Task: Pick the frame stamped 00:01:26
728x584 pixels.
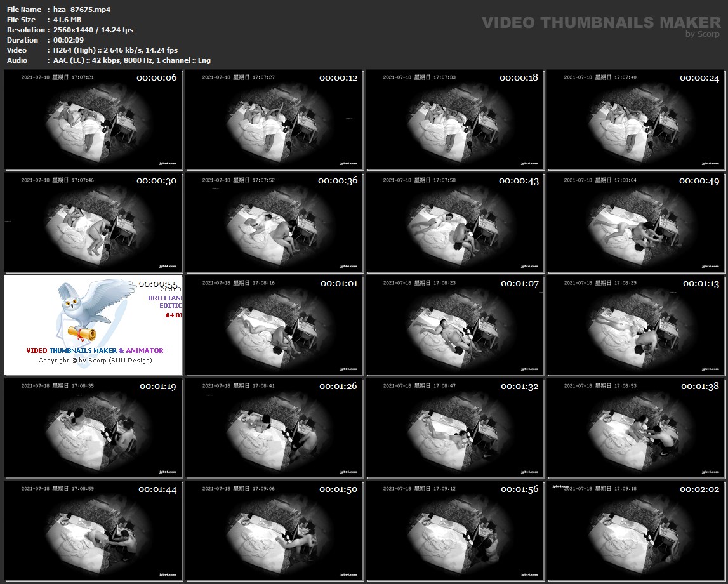Action: tap(274, 428)
